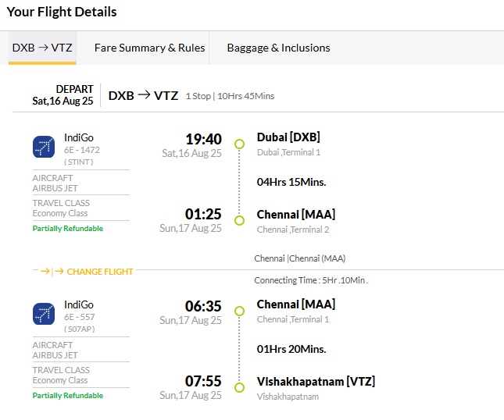Click the CHANGE FLIGHT label
This screenshot has width=504, height=420.
pyautogui.click(x=100, y=272)
